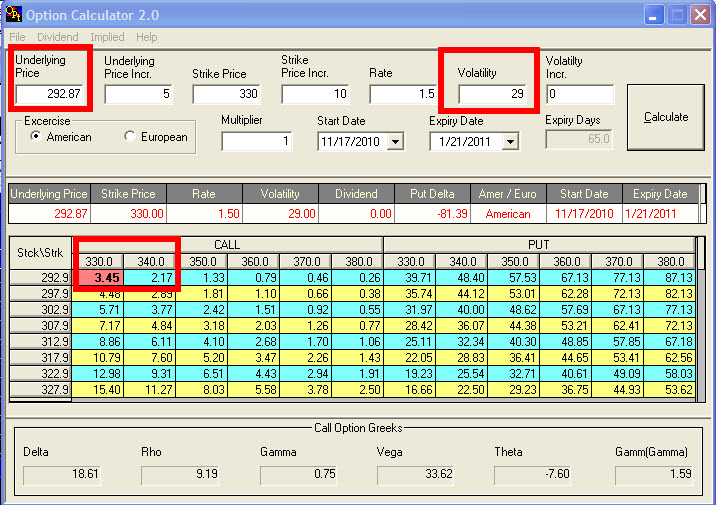Click the Volatility Incr. input field
The width and height of the screenshot is (716, 505).
coord(580,94)
